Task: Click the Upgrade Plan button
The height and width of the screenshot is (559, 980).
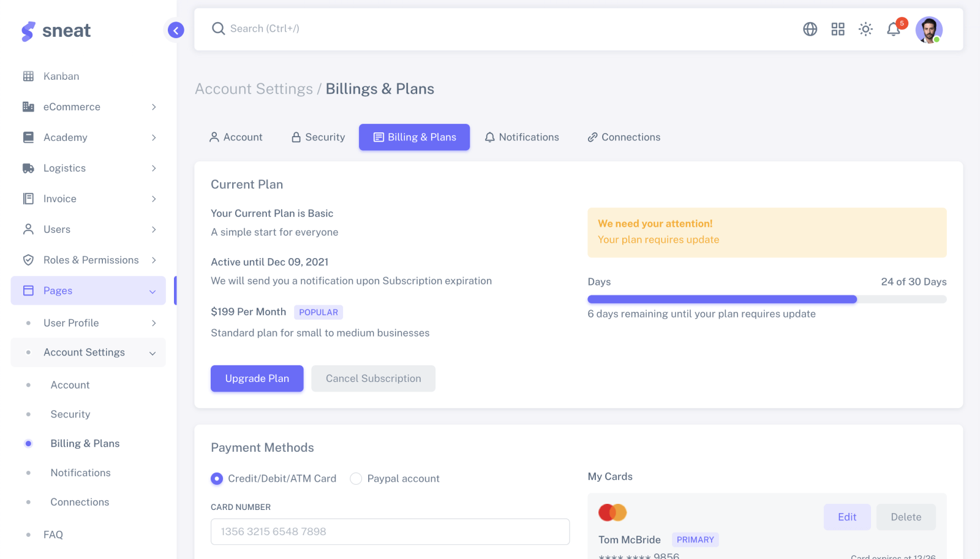Action: [x=257, y=379]
